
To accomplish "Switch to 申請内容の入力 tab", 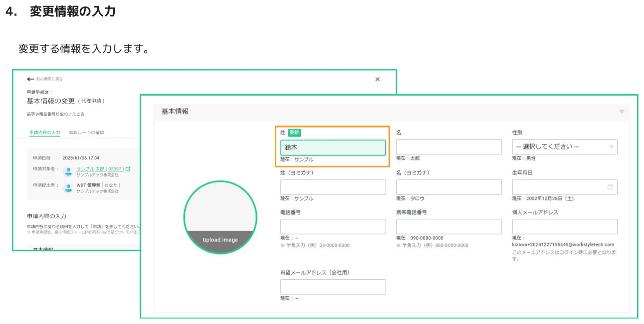I will click(45, 132).
